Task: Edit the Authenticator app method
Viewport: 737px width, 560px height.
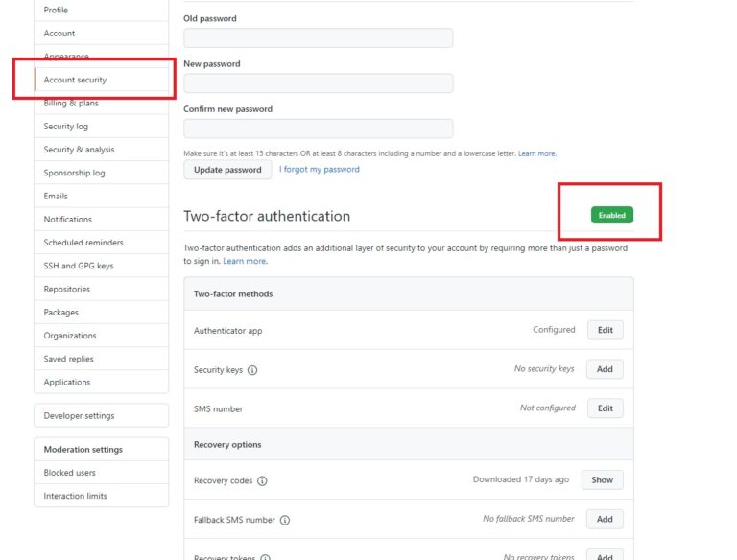Action: click(x=605, y=330)
